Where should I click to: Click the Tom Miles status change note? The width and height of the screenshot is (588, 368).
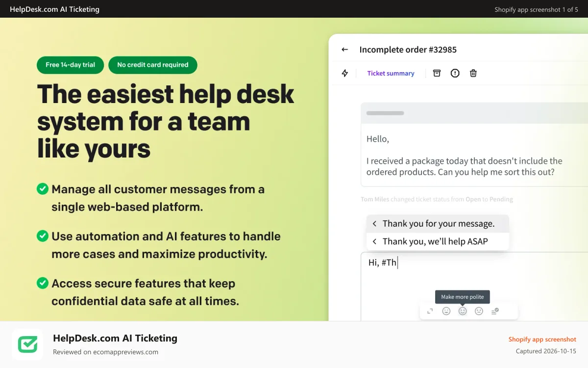437,199
